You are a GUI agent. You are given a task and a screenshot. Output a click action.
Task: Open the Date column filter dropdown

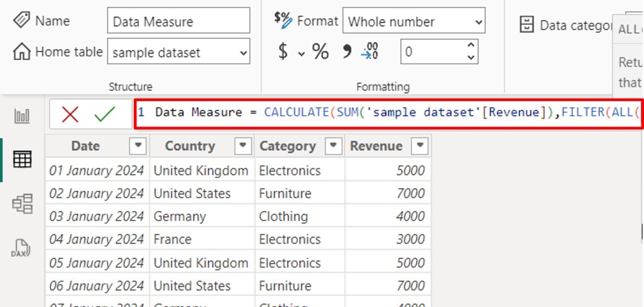(138, 146)
